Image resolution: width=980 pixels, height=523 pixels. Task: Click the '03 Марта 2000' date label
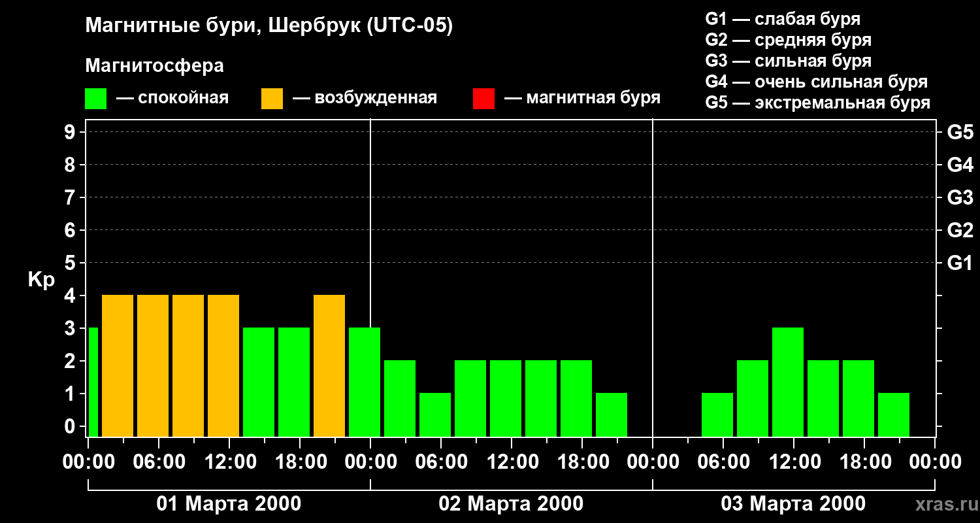click(793, 504)
